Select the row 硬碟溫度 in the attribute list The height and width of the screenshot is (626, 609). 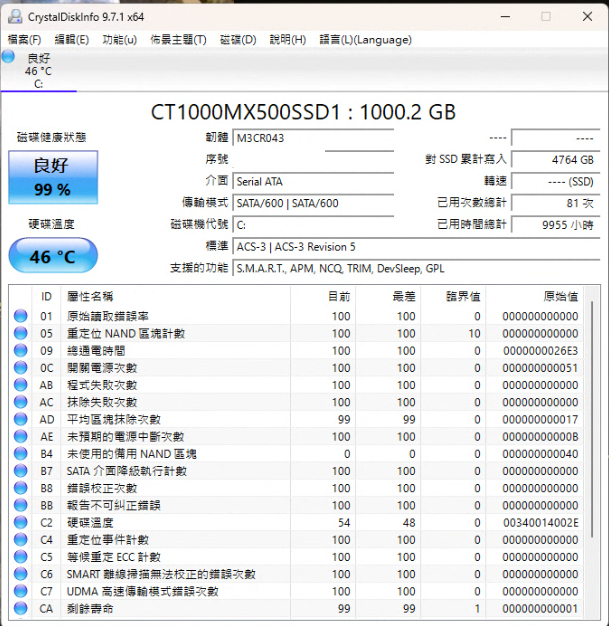[x=296, y=522]
